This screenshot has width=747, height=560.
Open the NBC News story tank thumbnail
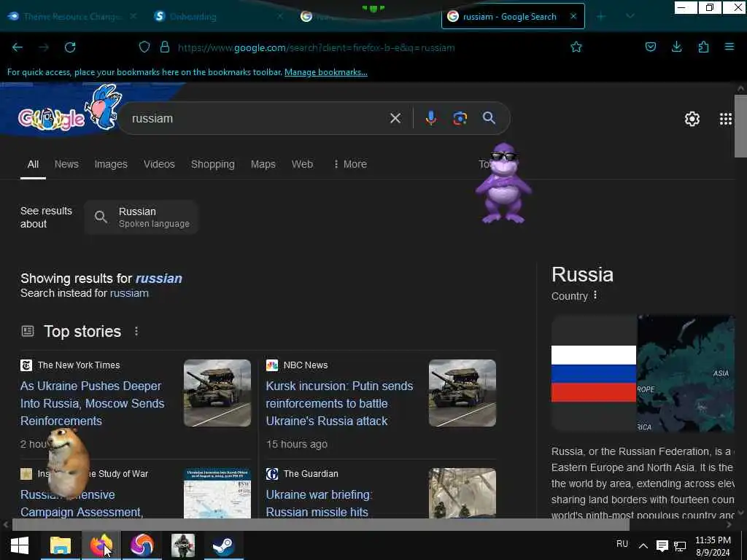462,393
